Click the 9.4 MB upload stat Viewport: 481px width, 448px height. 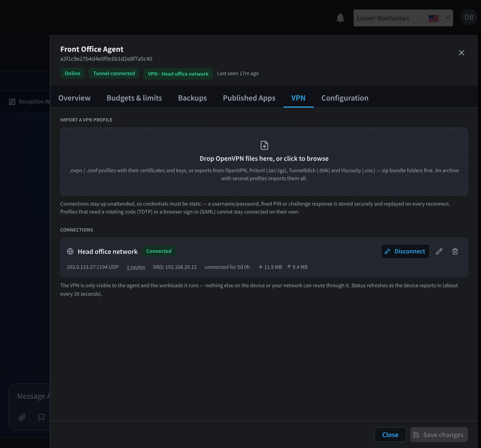pos(297,267)
